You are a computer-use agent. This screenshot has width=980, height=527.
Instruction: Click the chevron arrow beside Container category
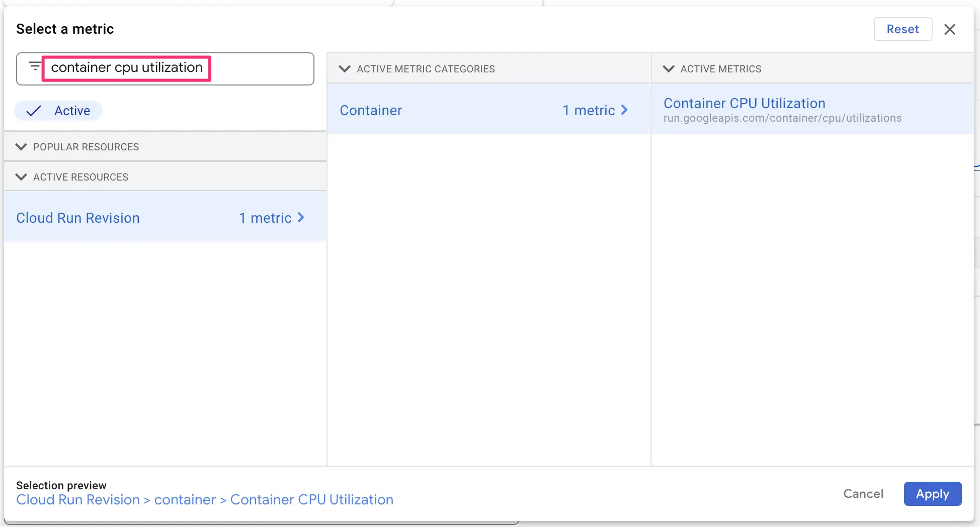coord(624,110)
